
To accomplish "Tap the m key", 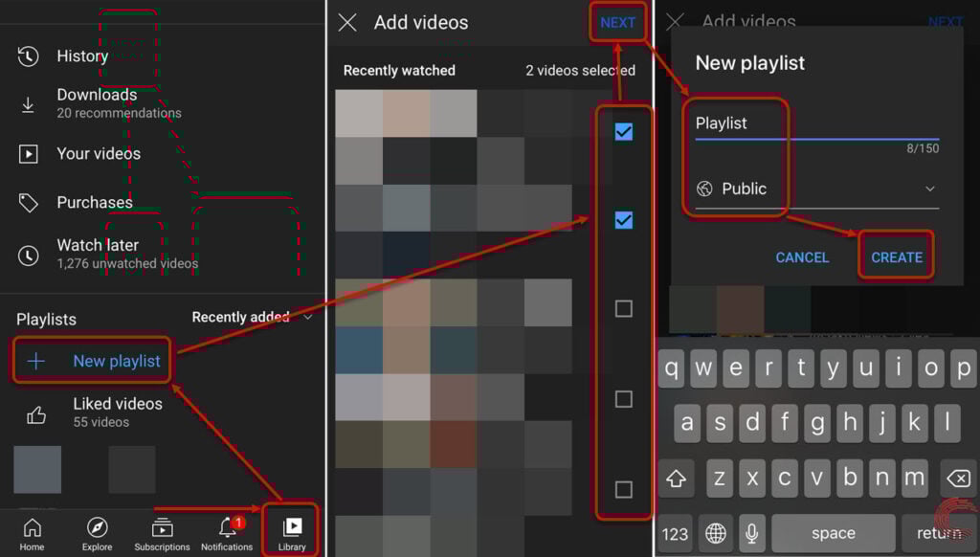I will 914,479.
